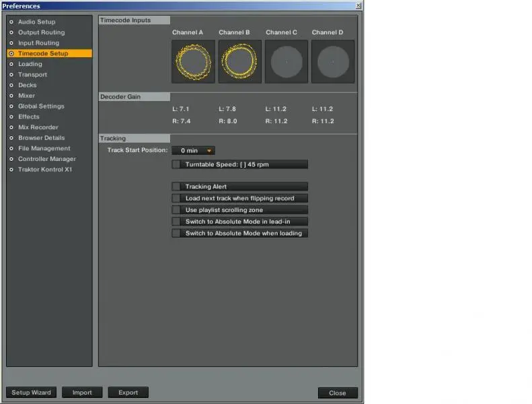This screenshot has height=404, width=532.
Task: Select Traktor Kontrol X1 in the sidebar
Action: pyautogui.click(x=44, y=170)
